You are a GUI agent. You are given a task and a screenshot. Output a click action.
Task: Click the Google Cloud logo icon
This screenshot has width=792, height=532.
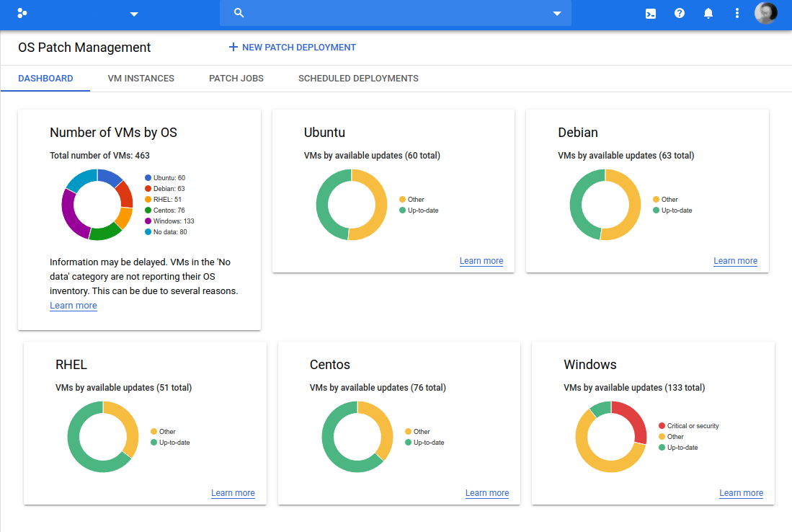pos(22,13)
